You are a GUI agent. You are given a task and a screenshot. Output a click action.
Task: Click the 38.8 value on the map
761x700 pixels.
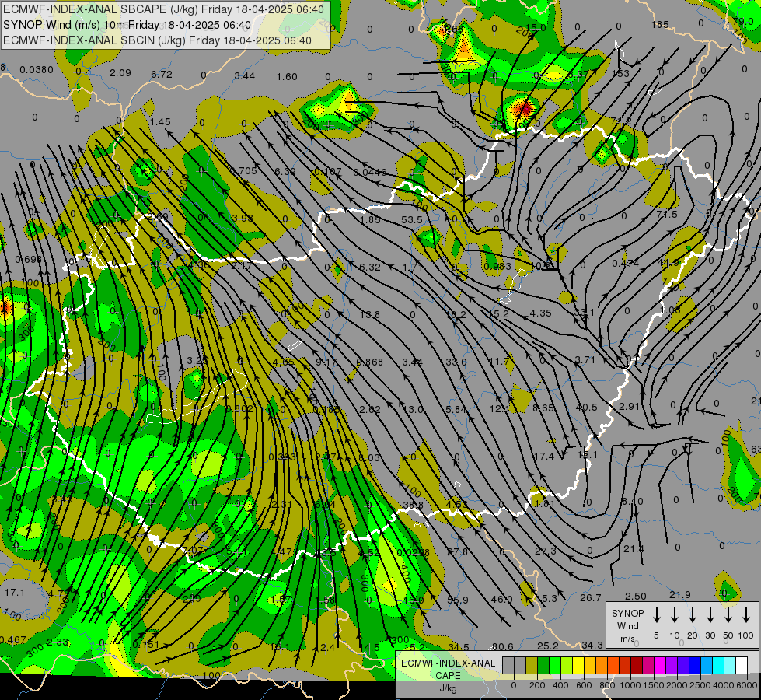tap(413, 506)
